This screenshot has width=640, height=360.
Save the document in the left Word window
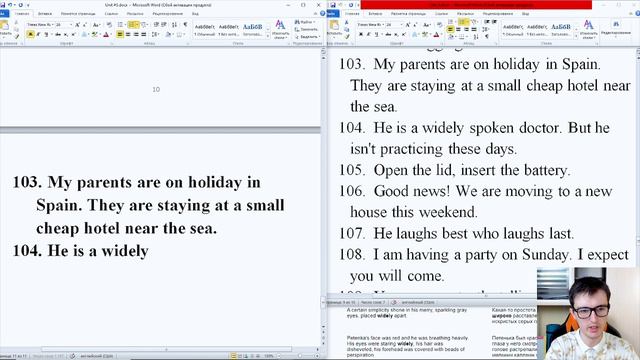click(2, 5)
